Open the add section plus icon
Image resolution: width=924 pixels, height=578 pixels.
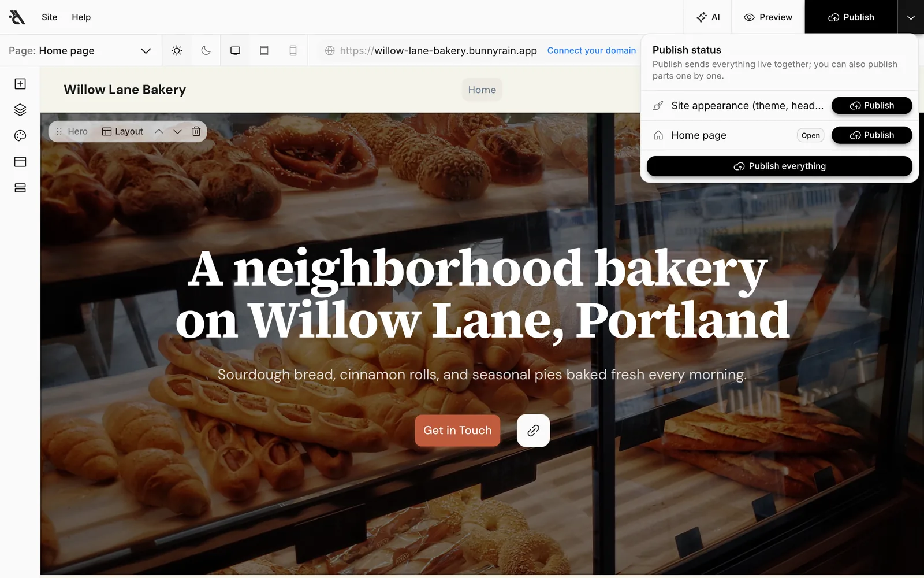(20, 84)
